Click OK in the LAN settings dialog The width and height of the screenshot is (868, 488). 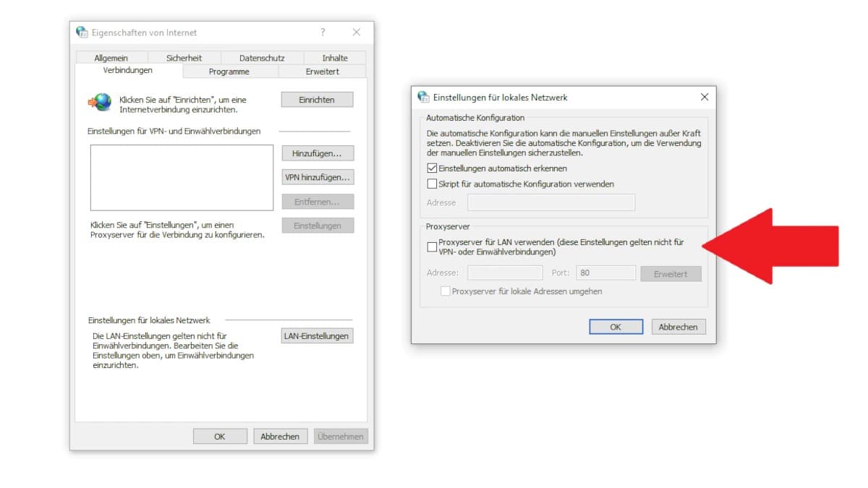coord(616,327)
